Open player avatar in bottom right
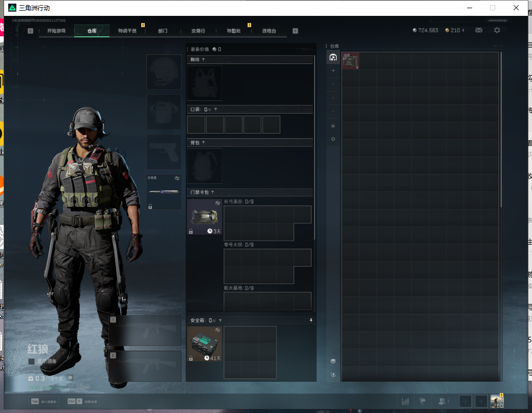 click(x=497, y=401)
